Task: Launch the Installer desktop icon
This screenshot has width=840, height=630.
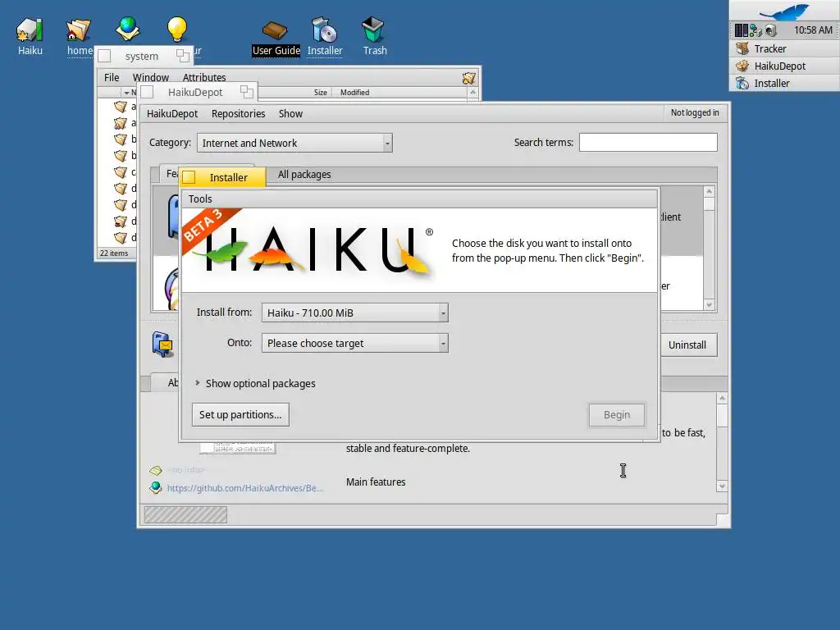Action: coord(324,30)
